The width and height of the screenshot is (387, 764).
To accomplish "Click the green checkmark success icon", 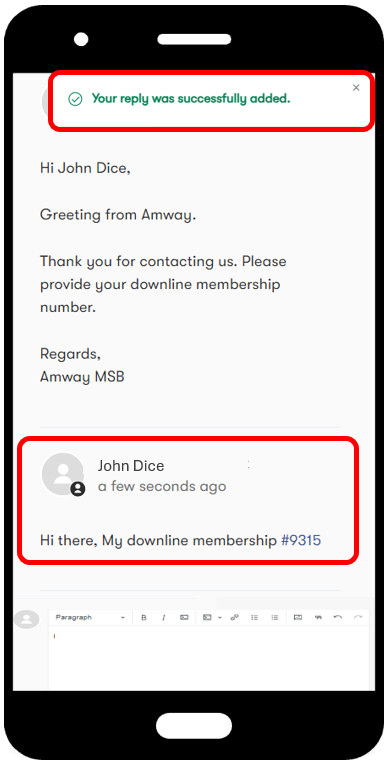I will click(75, 99).
